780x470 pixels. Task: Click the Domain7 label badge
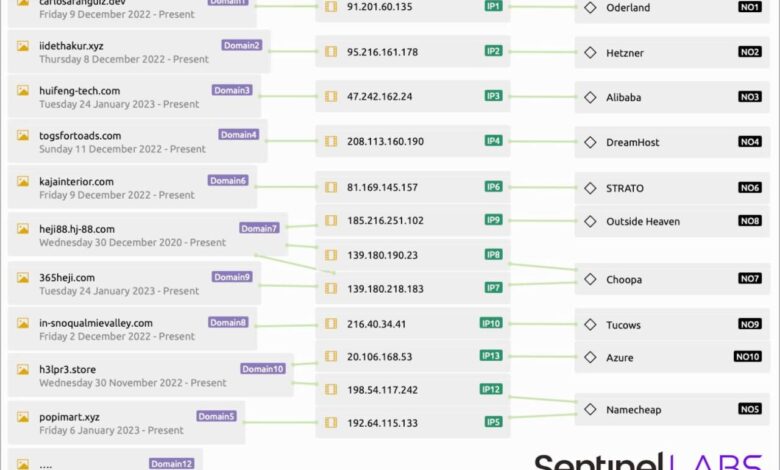point(259,228)
